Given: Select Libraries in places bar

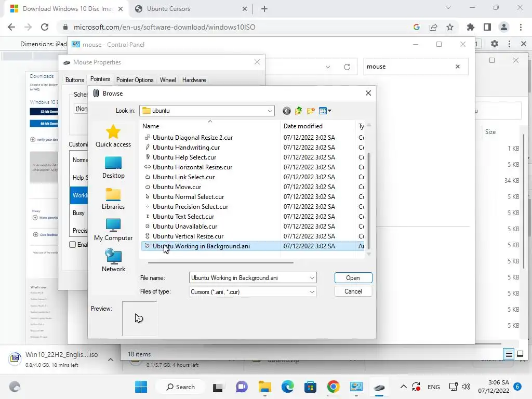Looking at the screenshot, I should click(x=113, y=199).
